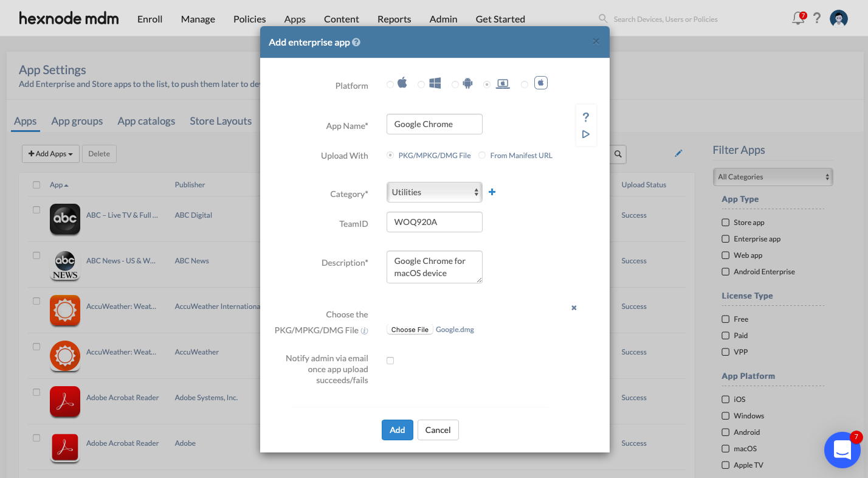Image resolution: width=868 pixels, height=478 pixels.
Task: Open the Get Started menu
Action: tap(500, 19)
